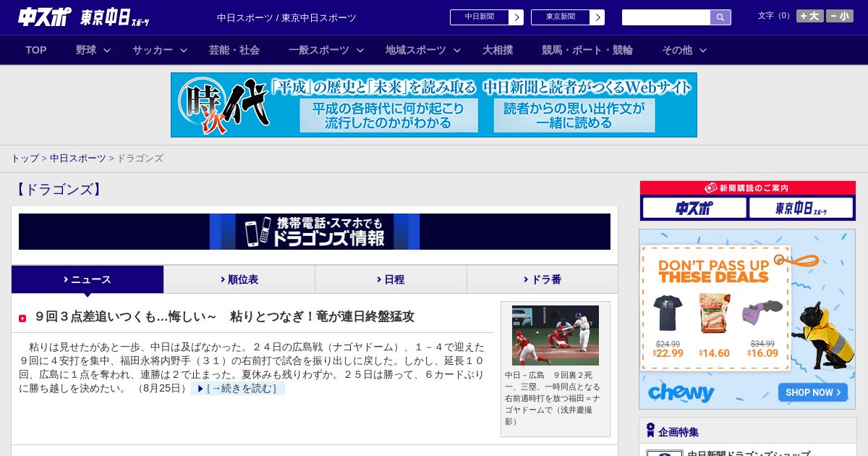Viewport: 868px width, 456px height.
Task: Open the 東京新聞 link button
Action: click(x=568, y=17)
